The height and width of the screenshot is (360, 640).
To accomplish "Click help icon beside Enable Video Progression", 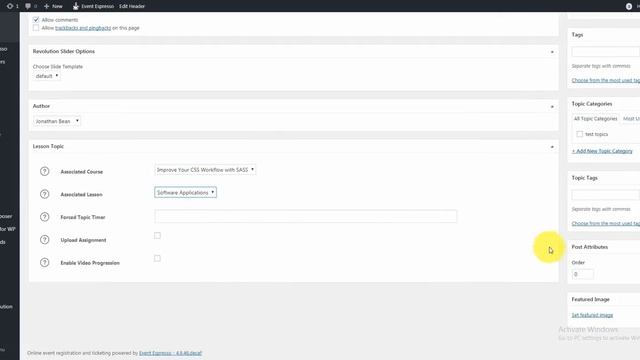I will (44, 262).
